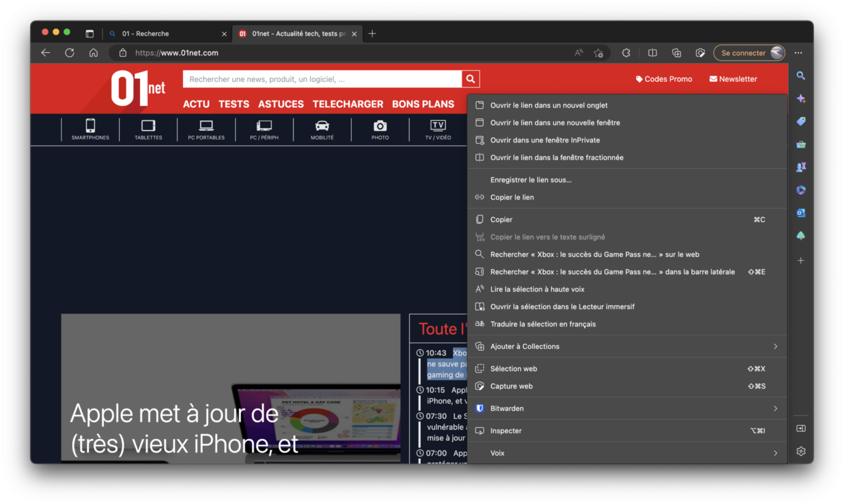The height and width of the screenshot is (504, 844).
Task: Open the sidebar Shopping tag icon
Action: 801,122
